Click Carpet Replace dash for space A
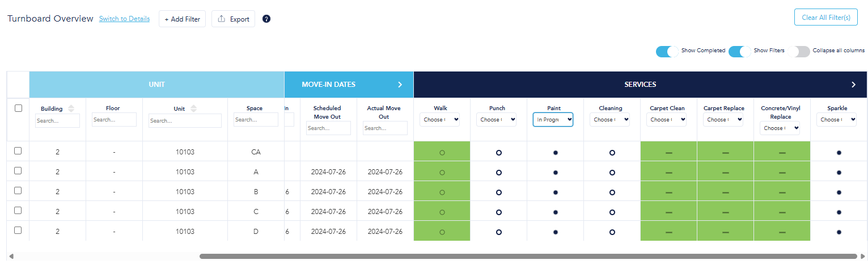The width and height of the screenshot is (868, 264). [x=726, y=173]
